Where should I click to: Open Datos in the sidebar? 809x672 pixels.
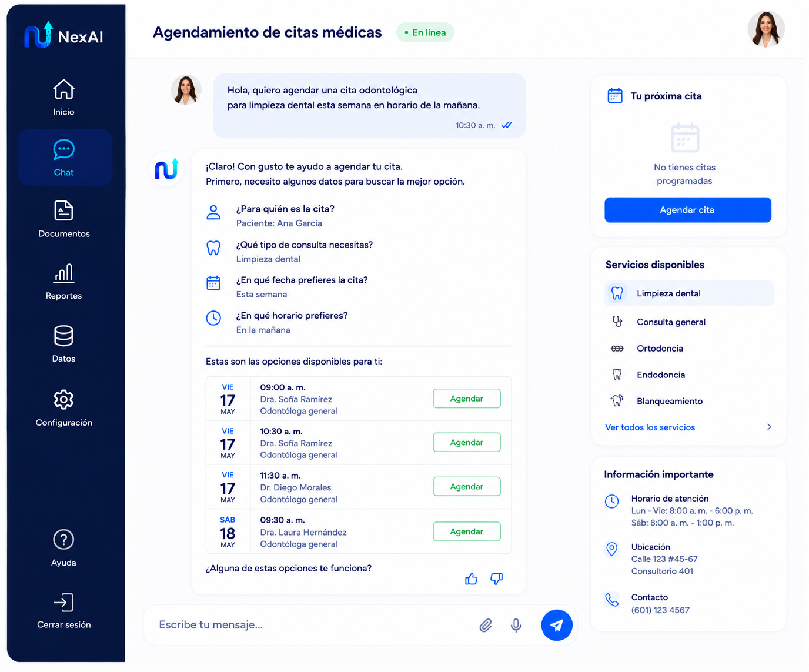(x=63, y=344)
